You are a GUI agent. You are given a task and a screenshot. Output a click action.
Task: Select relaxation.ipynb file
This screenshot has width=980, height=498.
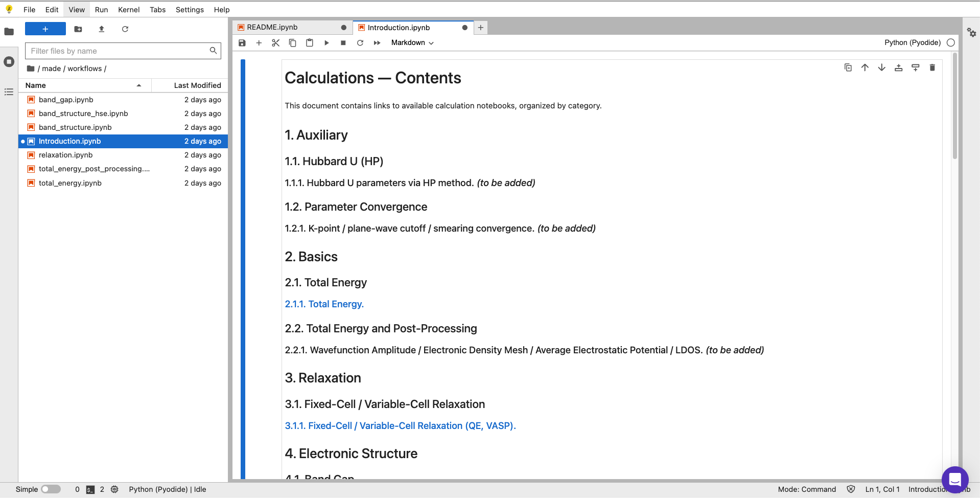(123, 155)
